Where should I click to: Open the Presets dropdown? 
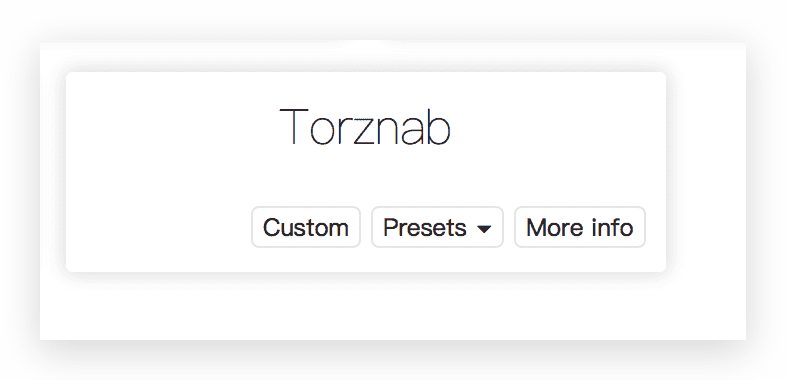coord(437,227)
